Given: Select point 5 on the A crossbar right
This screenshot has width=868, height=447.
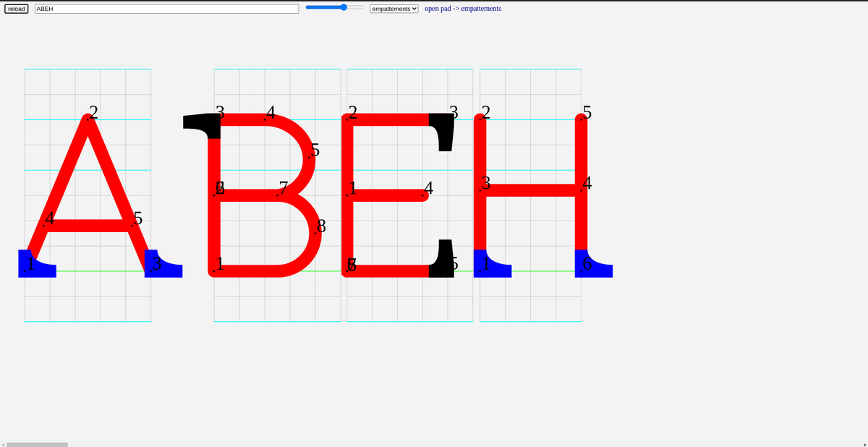Looking at the screenshot, I should pos(137,218).
